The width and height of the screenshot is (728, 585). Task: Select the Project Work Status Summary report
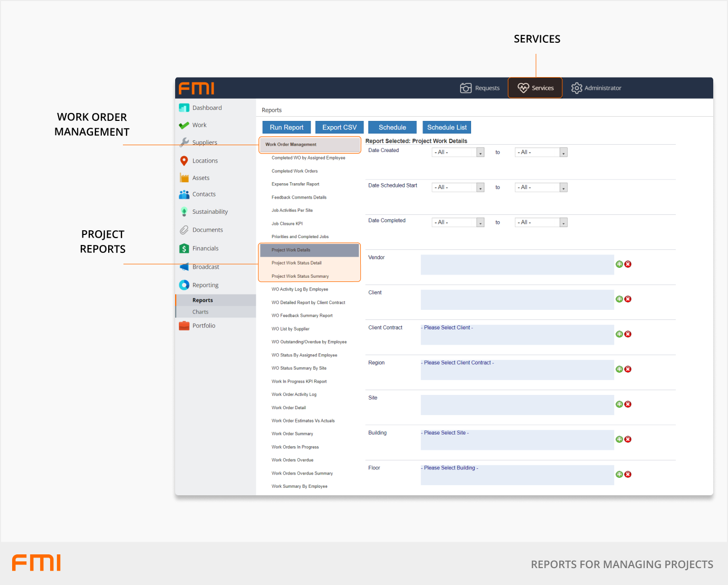(x=300, y=276)
